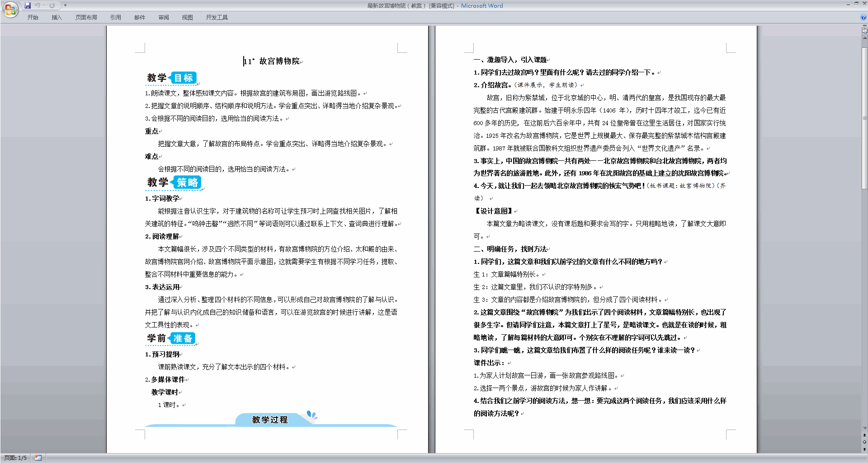Screen dimensions: 868x463
Task: Click the 教学目标 heading graphic
Action: coord(171,78)
